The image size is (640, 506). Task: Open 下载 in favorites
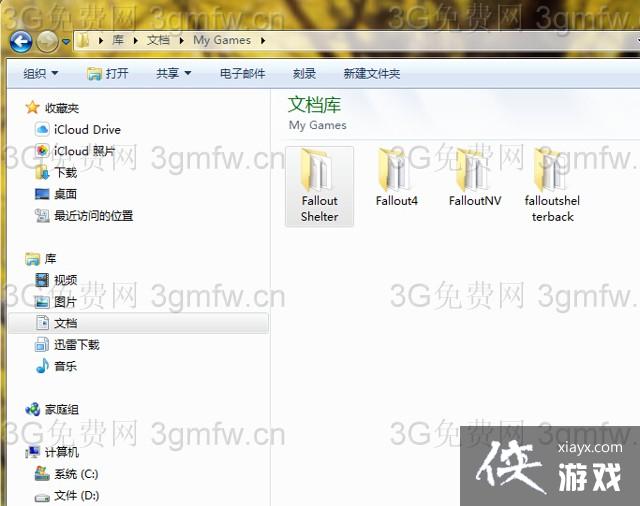[x=65, y=173]
